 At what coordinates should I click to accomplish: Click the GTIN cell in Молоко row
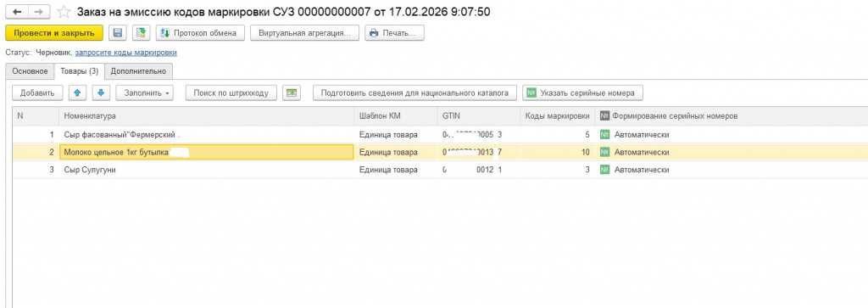pyautogui.click(x=478, y=153)
